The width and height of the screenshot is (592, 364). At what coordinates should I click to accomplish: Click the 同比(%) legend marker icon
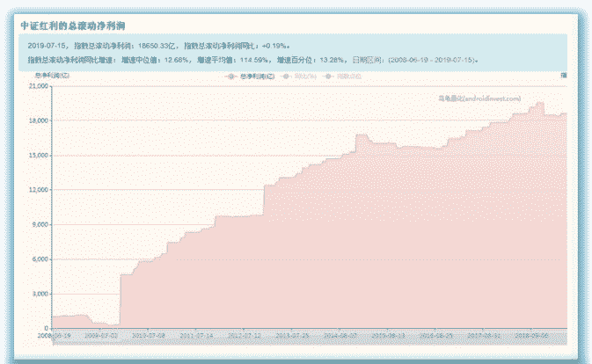pos(285,76)
